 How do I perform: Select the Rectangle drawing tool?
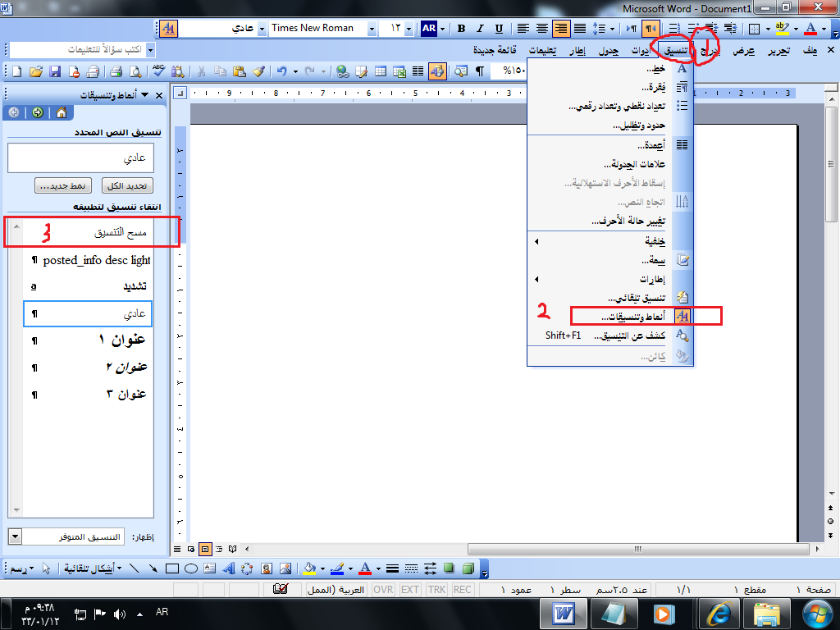point(172,568)
